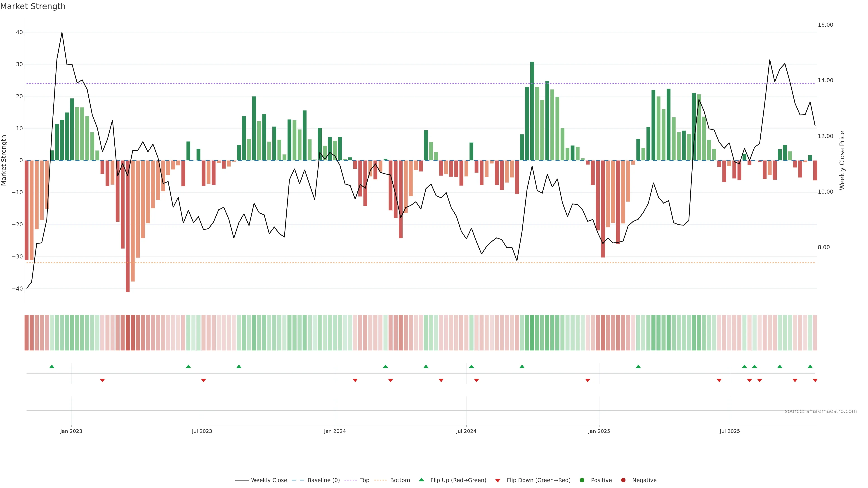Image resolution: width=868 pixels, height=488 pixels.
Task: Click the final red Flip Down marker
Action: 815,380
